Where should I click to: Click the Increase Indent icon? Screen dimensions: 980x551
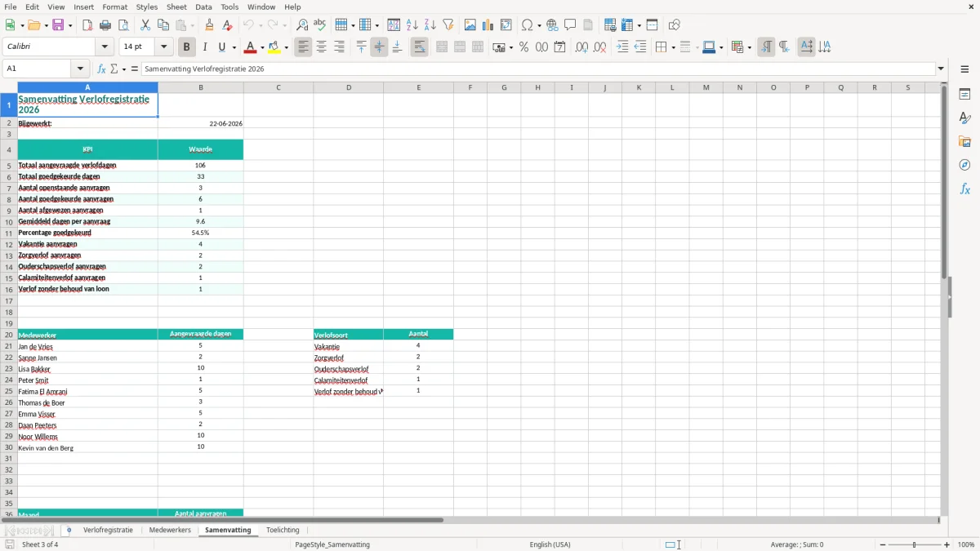[622, 47]
